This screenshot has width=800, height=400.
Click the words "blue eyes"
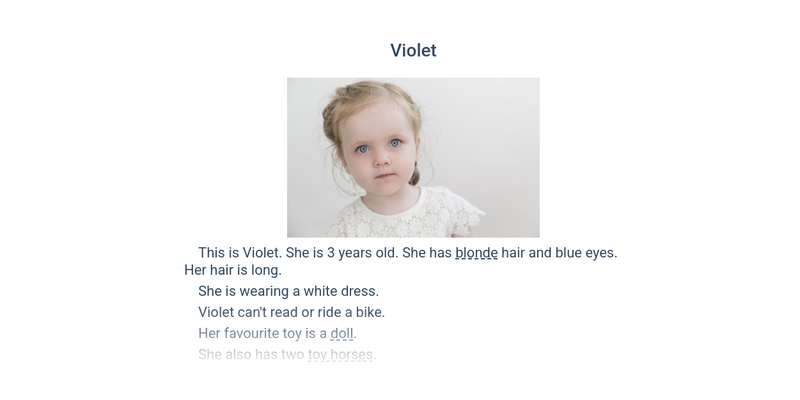point(585,253)
